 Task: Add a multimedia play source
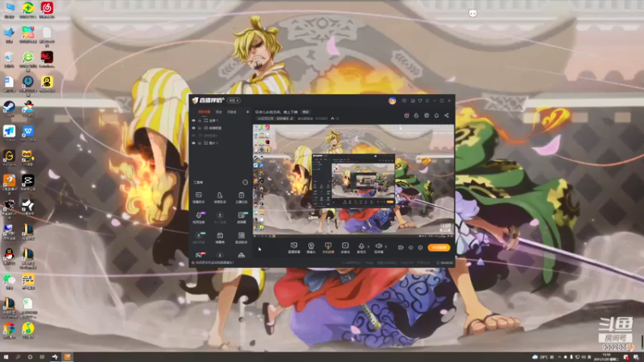pos(345,248)
